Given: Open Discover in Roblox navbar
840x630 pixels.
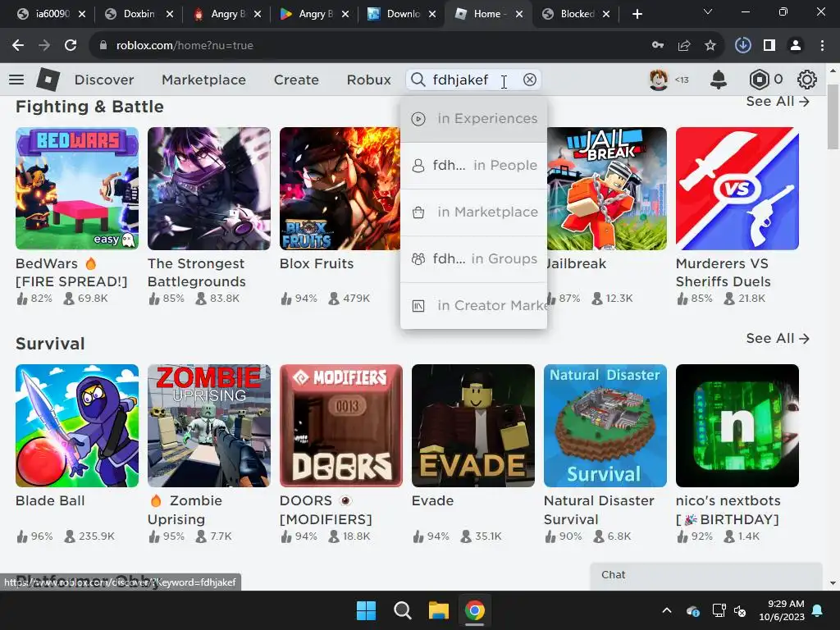Looking at the screenshot, I should click(x=104, y=80).
